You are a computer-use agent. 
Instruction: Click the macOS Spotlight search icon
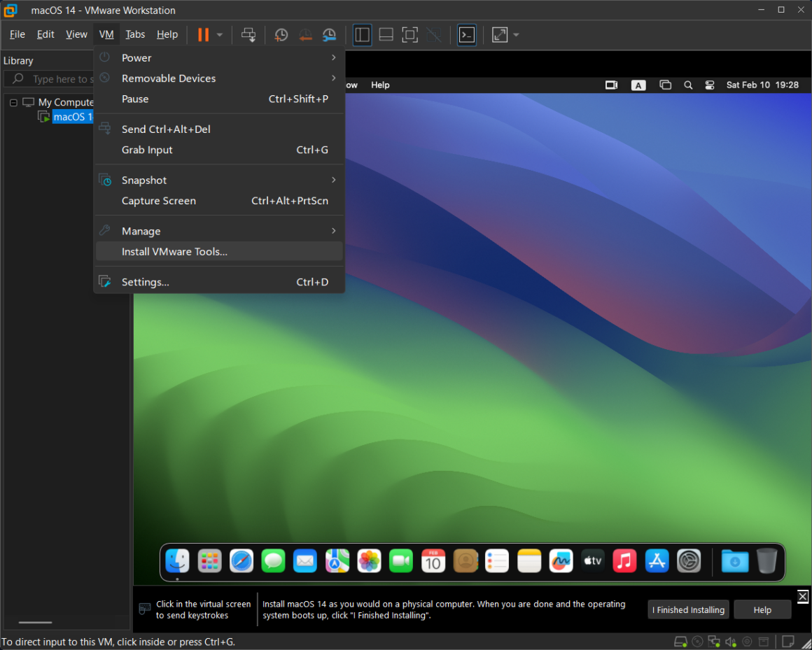688,85
